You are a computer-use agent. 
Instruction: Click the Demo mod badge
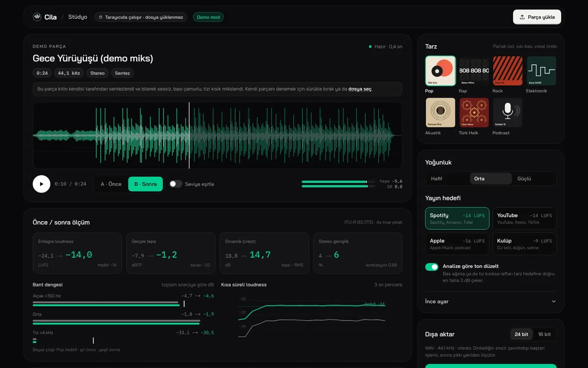[208, 17]
